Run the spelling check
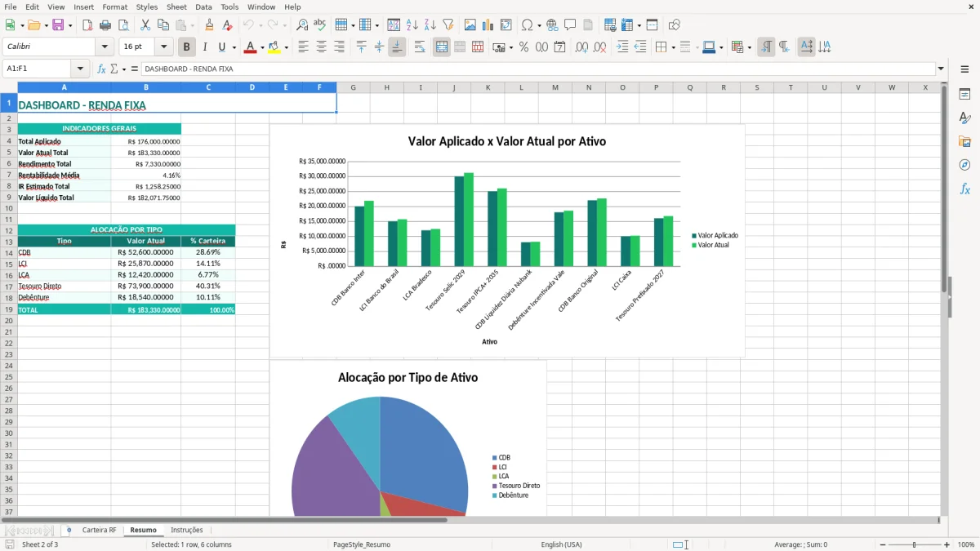 click(x=320, y=25)
